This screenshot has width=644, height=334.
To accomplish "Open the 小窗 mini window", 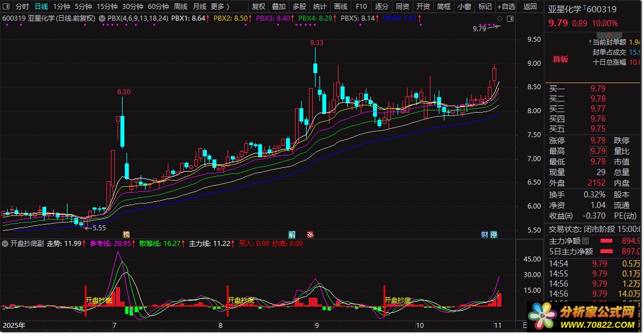I will [x=464, y=7].
